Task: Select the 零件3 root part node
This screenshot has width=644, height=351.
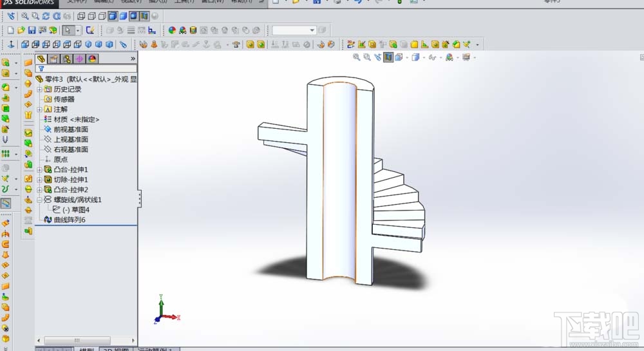Action: tap(86, 79)
